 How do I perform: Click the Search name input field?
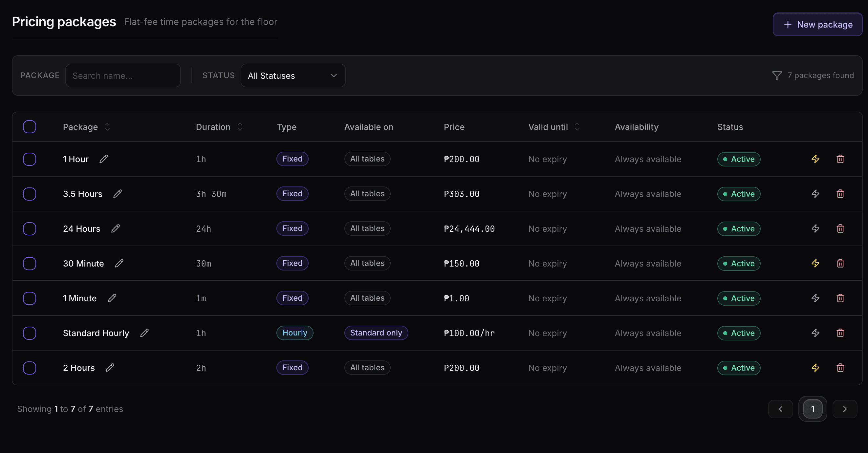pyautogui.click(x=123, y=75)
